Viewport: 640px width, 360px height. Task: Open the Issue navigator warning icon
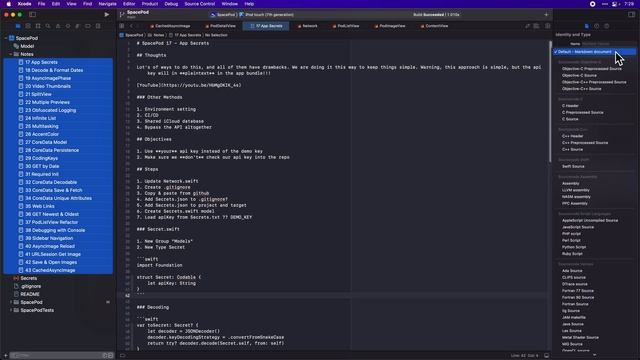pos(58,26)
